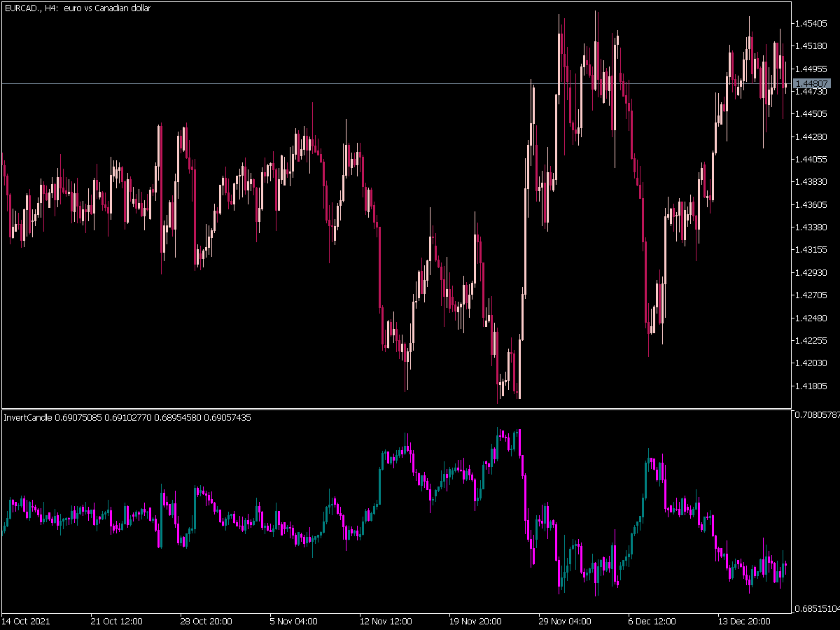
Task: Click the EURCAD H4 chart title
Action: tap(77, 8)
